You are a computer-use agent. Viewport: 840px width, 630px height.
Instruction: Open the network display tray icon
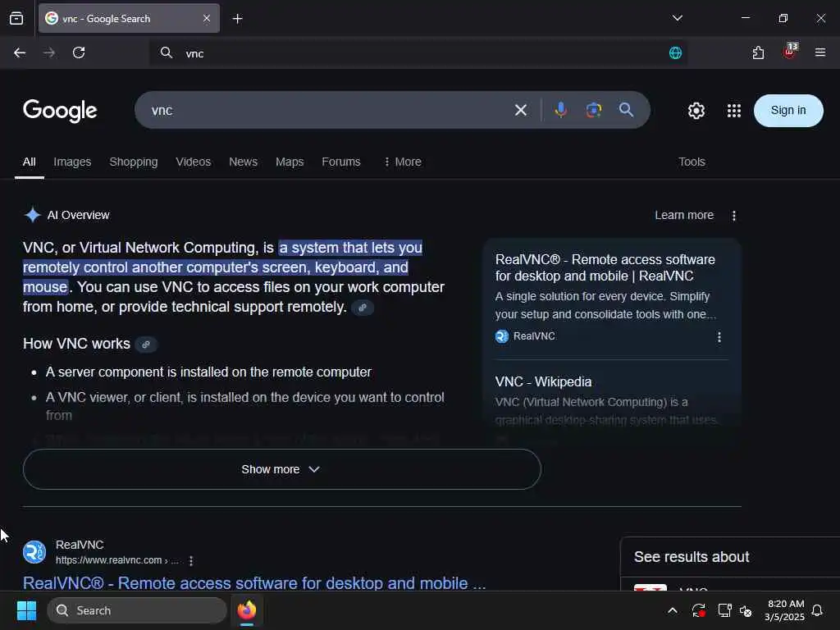(x=724, y=610)
